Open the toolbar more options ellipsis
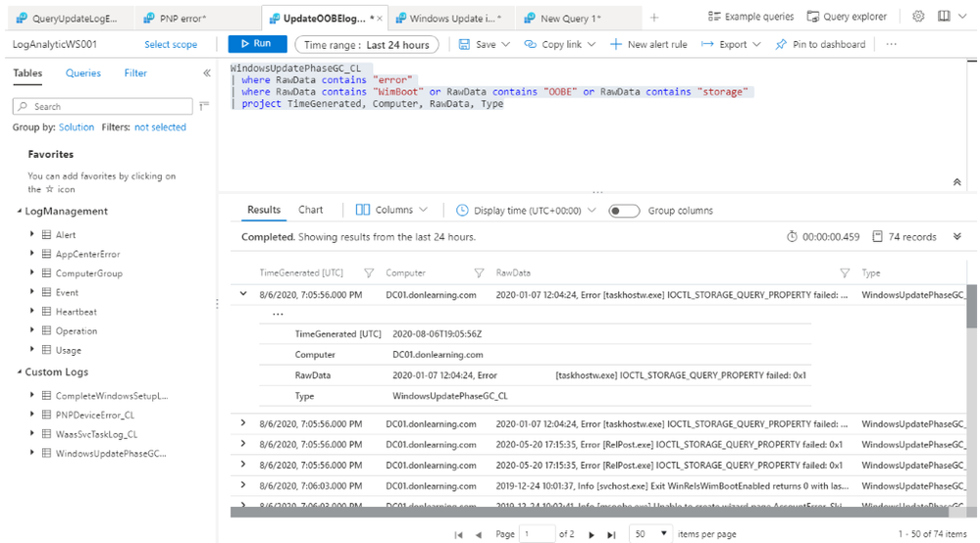Viewport: 980px width, 543px height. 892,44
